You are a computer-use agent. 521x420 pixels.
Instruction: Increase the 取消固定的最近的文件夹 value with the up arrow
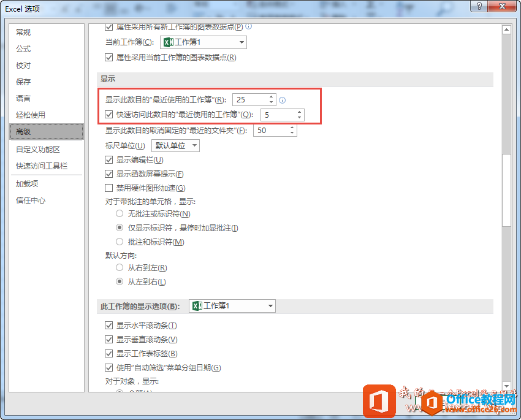292,128
